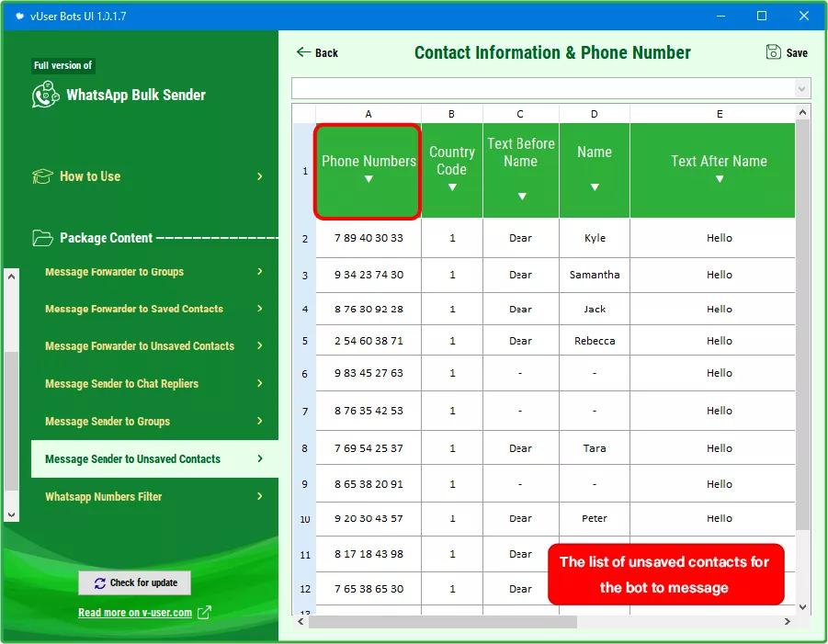Click the name cell Samantha

point(595,275)
